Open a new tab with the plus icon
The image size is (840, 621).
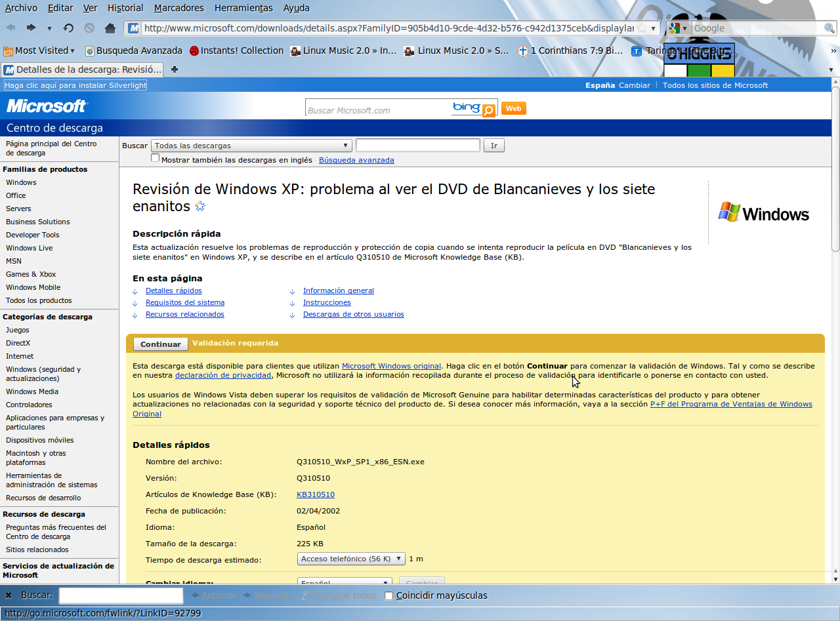(175, 69)
